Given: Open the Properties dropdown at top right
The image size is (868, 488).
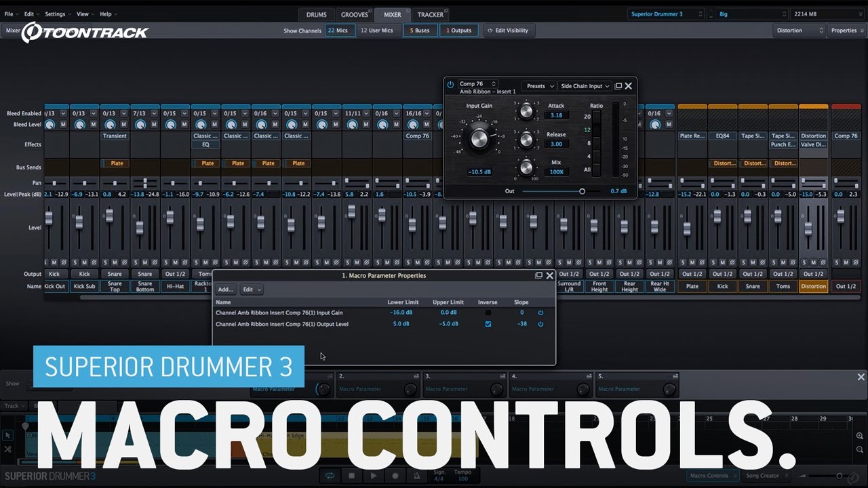Looking at the screenshot, I should tap(847, 30).
